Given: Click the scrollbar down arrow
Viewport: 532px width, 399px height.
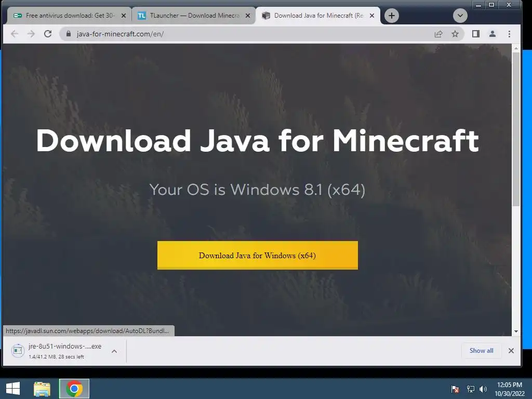Looking at the screenshot, I should (516, 331).
